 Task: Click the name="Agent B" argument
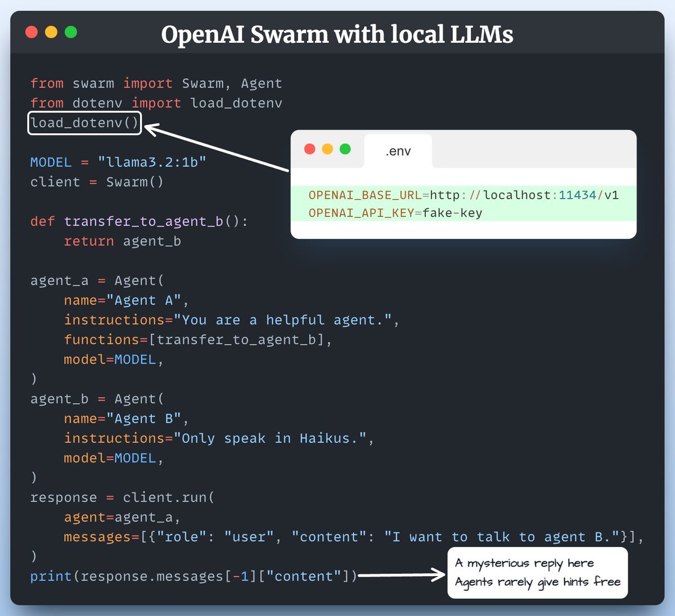pos(126,419)
